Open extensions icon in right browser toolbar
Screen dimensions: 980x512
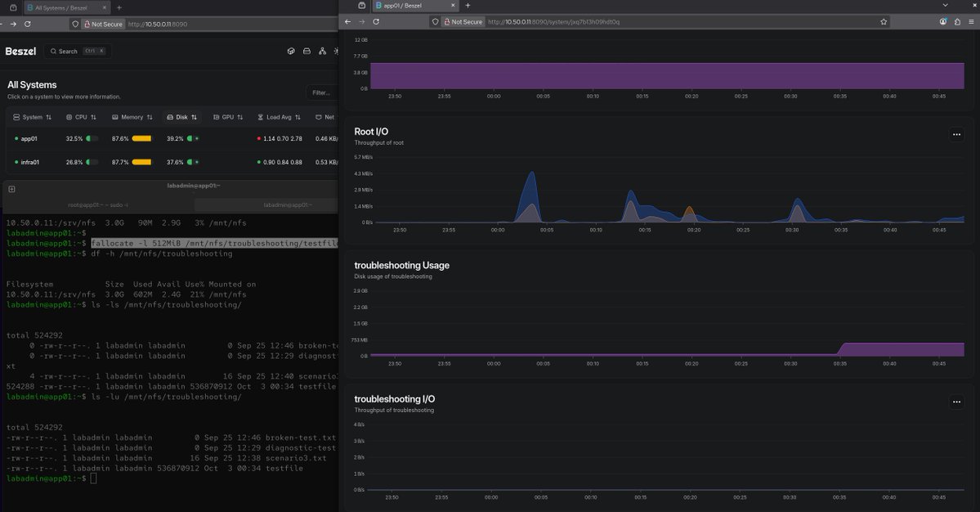[957, 21]
